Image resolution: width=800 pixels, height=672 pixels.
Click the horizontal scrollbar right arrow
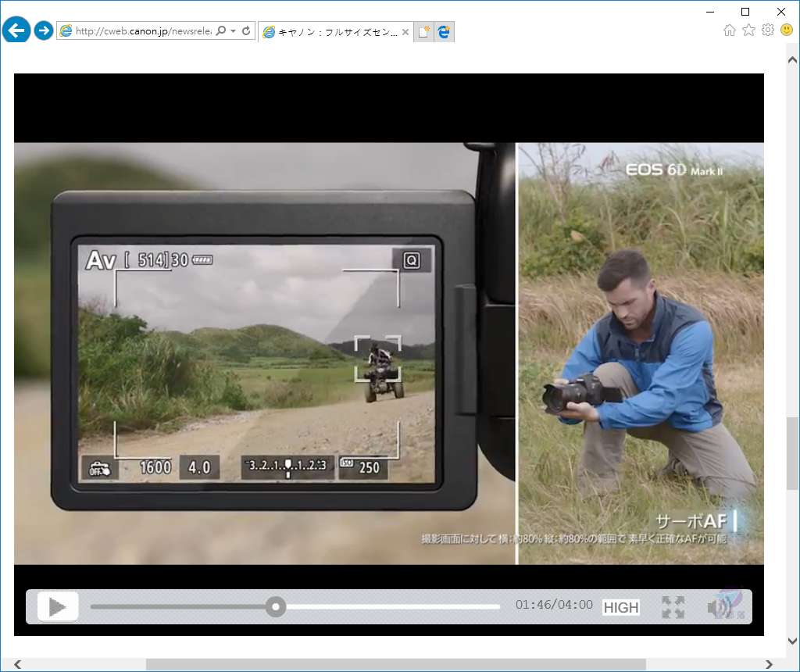pyautogui.click(x=769, y=664)
